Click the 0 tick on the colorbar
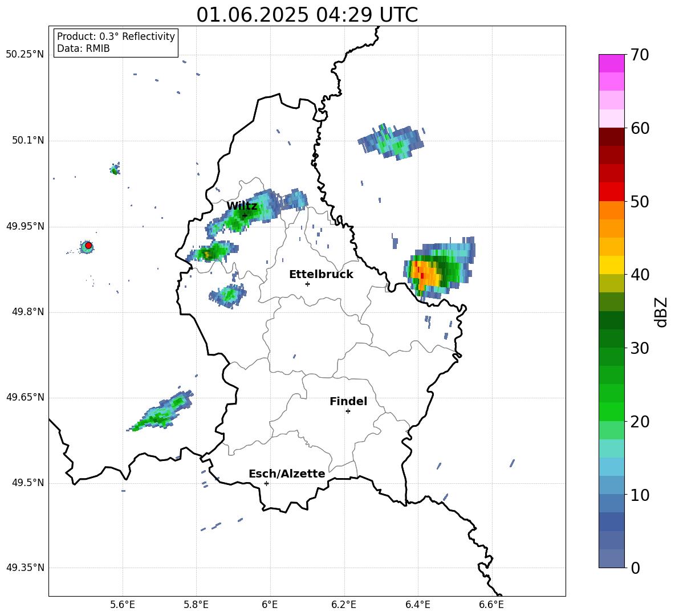675x616 pixels. tap(636, 568)
